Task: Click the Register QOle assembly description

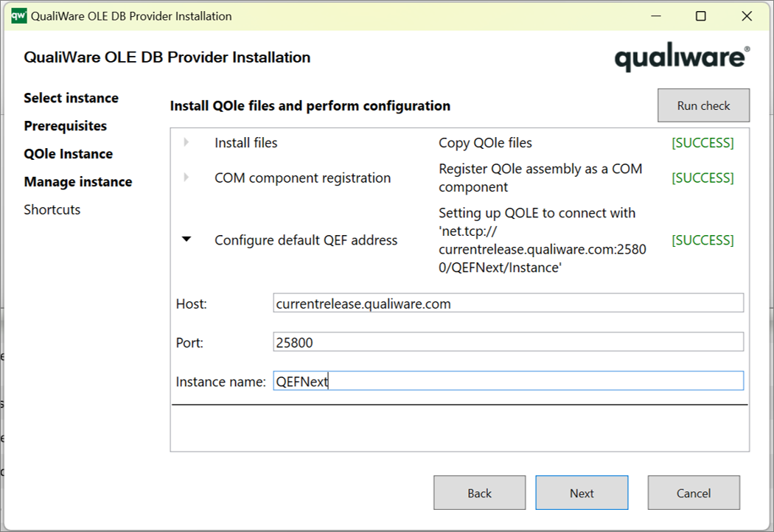Action: click(540, 178)
